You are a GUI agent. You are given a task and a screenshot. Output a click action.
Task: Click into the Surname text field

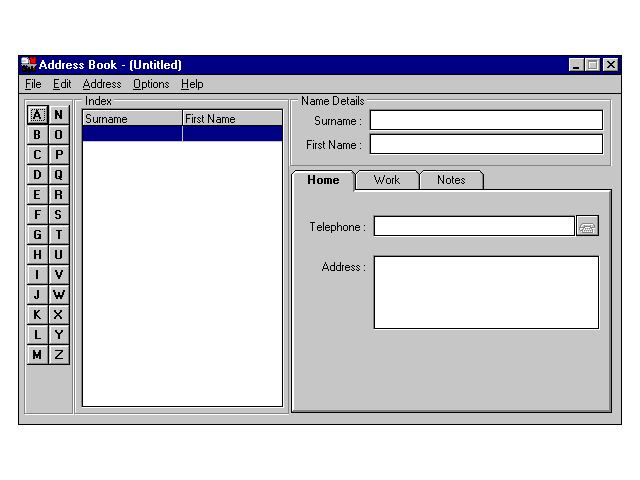point(486,120)
